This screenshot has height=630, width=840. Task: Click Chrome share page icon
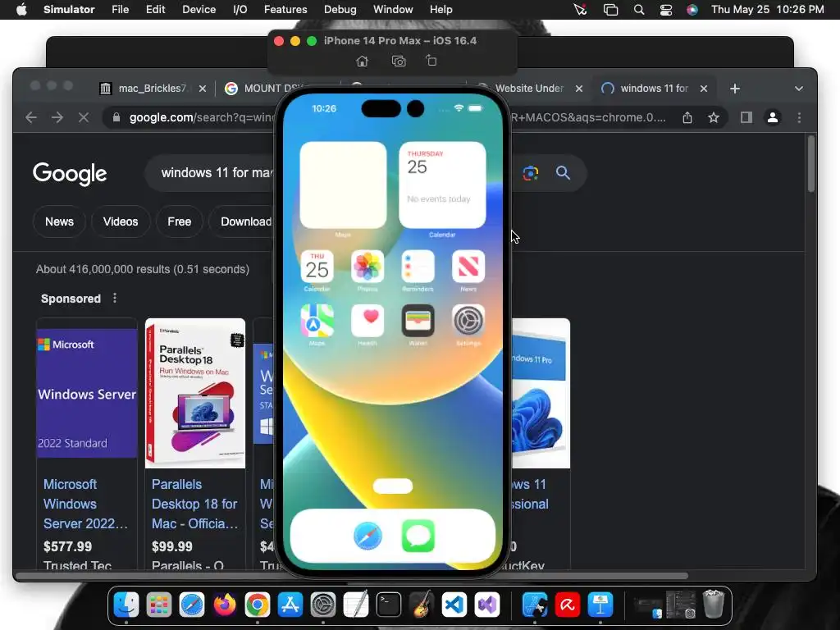687,117
